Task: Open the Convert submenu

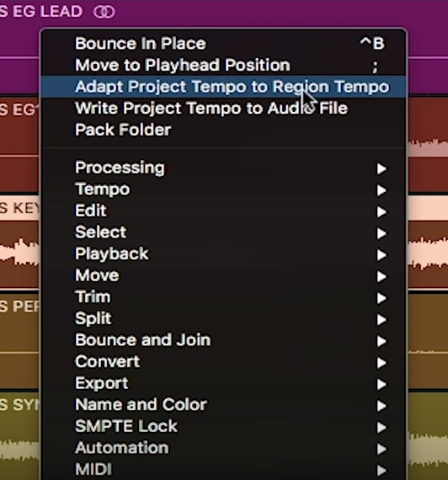Action: [x=223, y=361]
